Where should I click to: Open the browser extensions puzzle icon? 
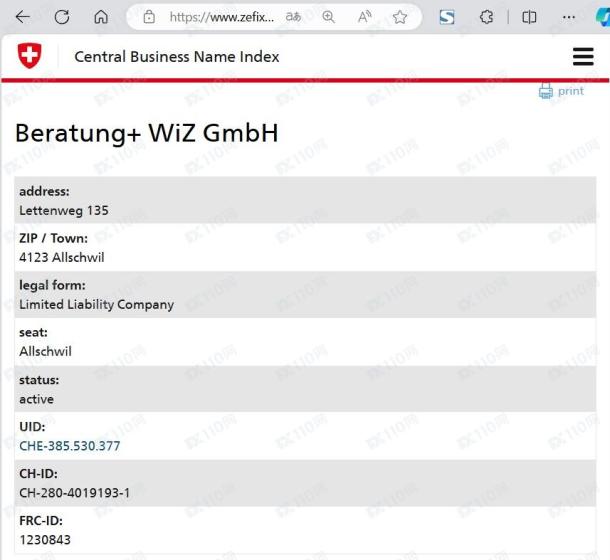[486, 17]
